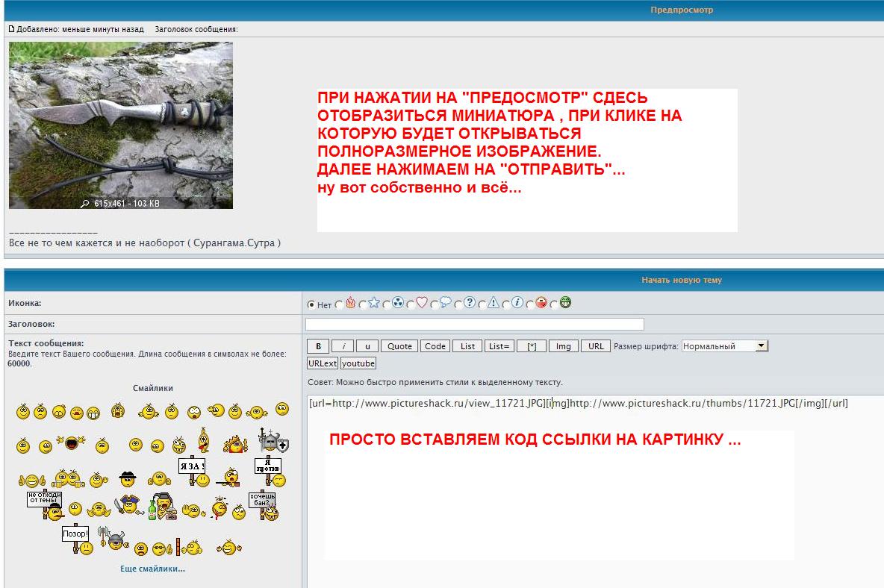Insert the wide-eyed shocked smiley
Image resolution: width=884 pixels, height=588 pixels.
tap(194, 413)
